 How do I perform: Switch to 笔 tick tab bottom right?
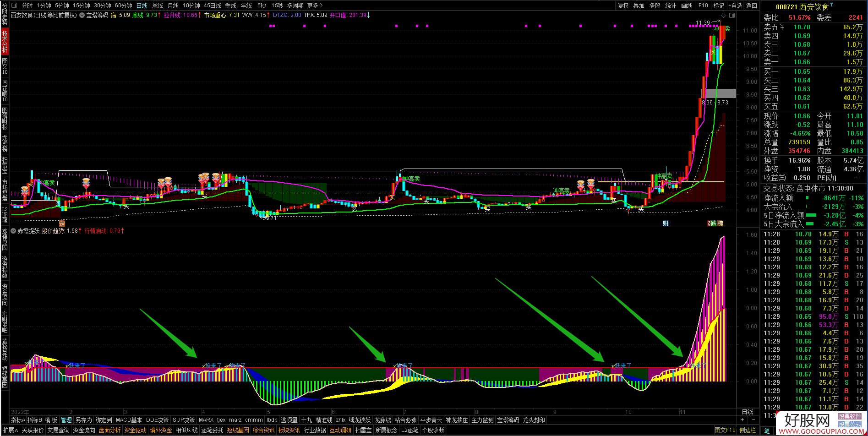767,431
